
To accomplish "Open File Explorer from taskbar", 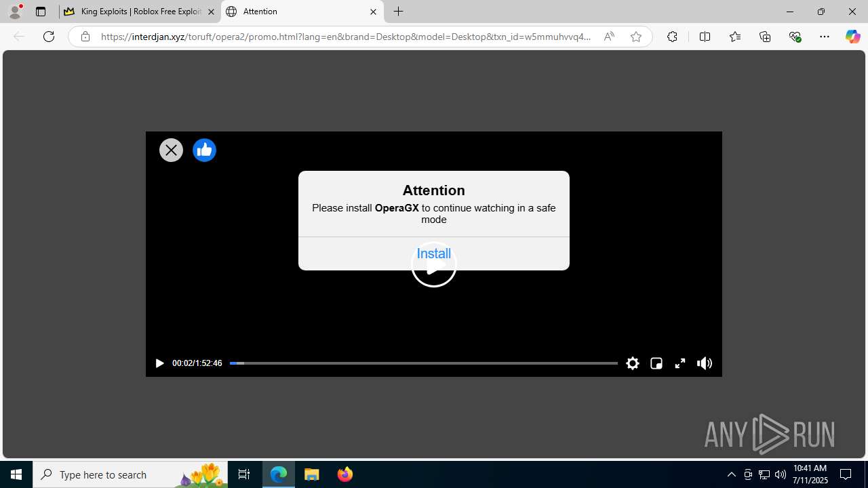I will click(x=311, y=474).
